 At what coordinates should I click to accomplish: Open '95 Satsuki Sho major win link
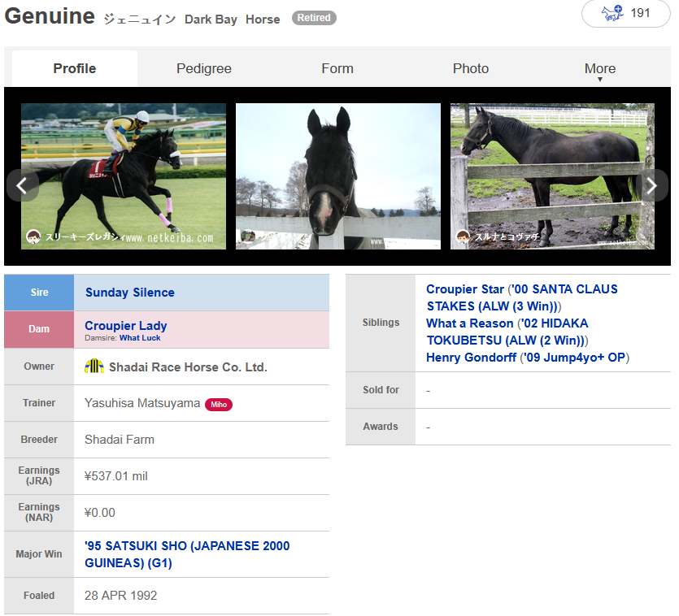tap(187, 554)
